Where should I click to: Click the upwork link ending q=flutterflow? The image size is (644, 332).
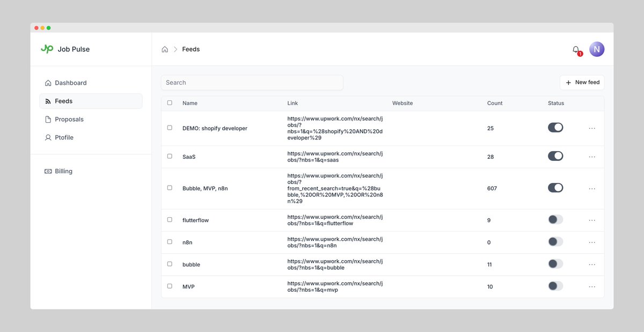(335, 220)
